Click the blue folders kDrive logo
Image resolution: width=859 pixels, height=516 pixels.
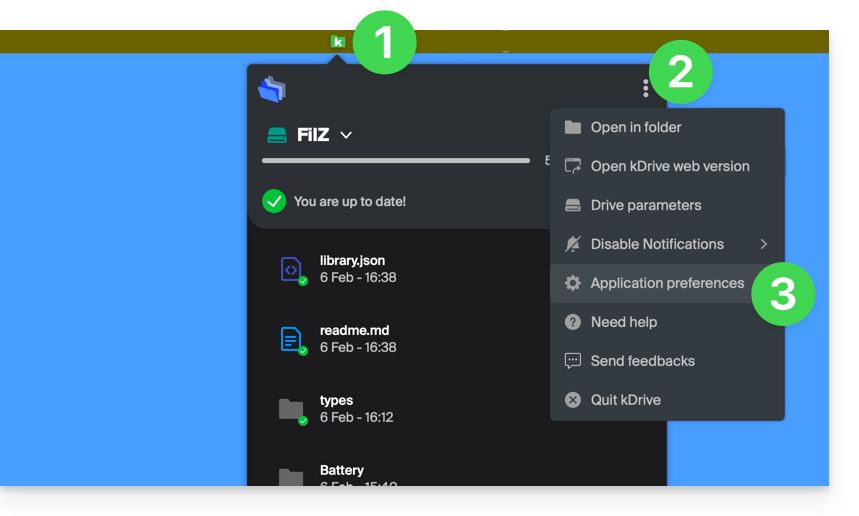pos(272,90)
